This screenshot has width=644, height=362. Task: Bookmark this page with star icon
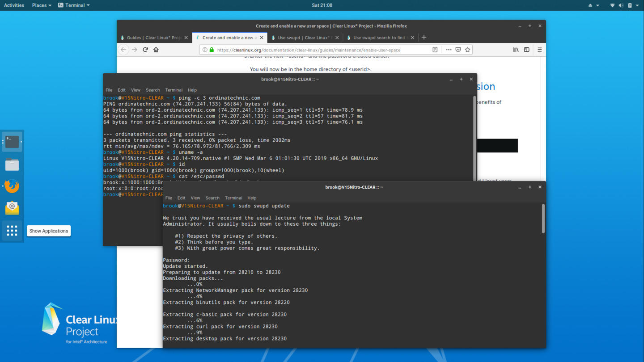(x=467, y=50)
